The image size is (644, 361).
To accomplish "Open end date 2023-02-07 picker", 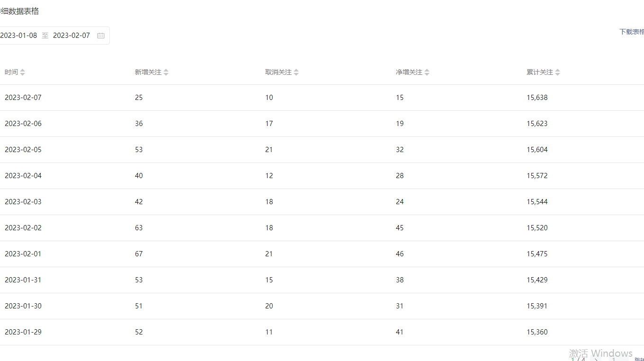I will (72, 36).
